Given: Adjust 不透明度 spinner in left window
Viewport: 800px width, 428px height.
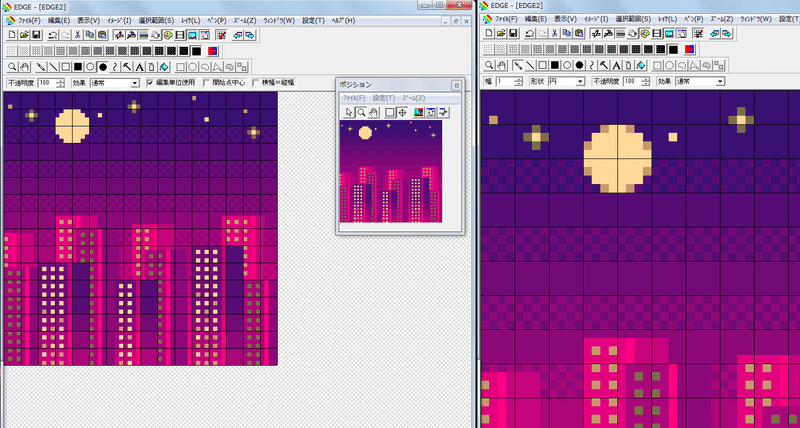Looking at the screenshot, I should click(x=61, y=83).
